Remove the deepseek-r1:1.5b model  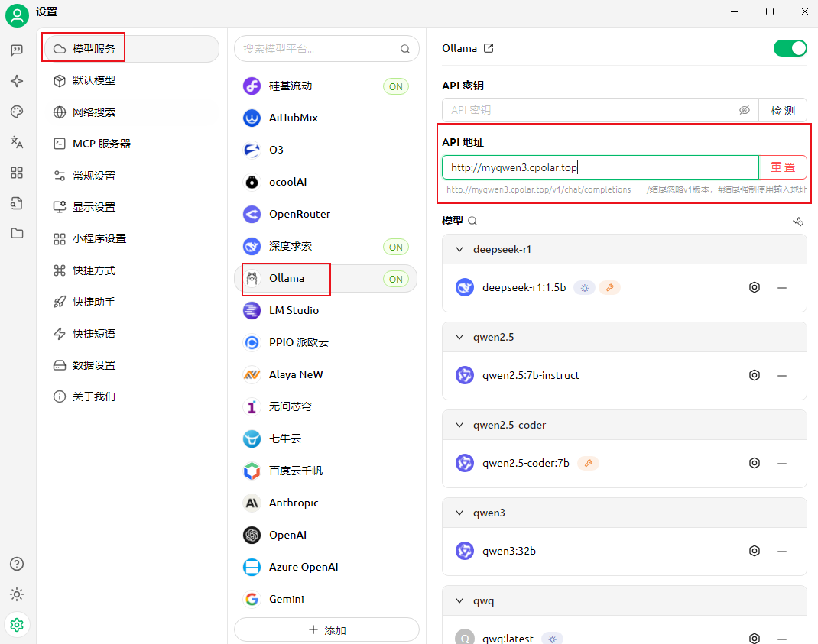(782, 288)
